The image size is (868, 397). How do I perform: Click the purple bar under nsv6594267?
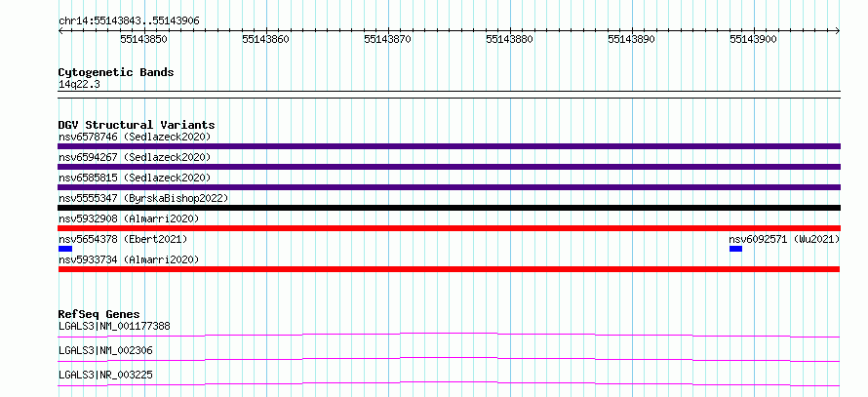pyautogui.click(x=449, y=167)
